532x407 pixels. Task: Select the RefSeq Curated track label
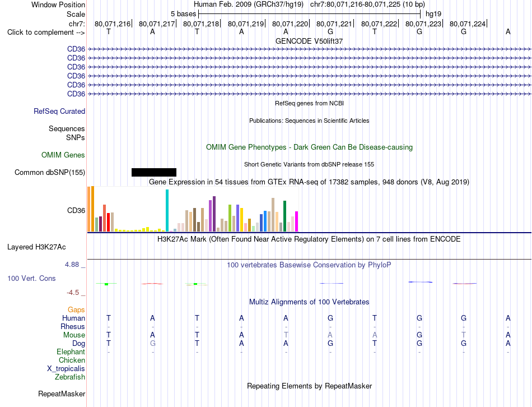click(x=59, y=112)
